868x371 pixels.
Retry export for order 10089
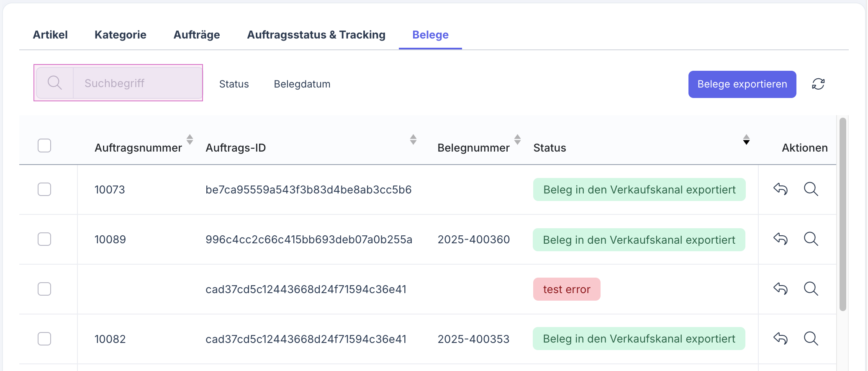(781, 239)
